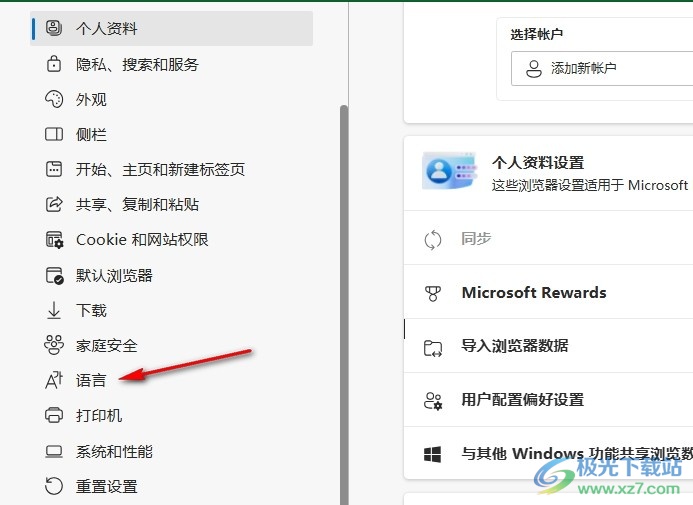693x505 pixels.
Task: Click the printer icon for 打印机
Action: click(54, 415)
